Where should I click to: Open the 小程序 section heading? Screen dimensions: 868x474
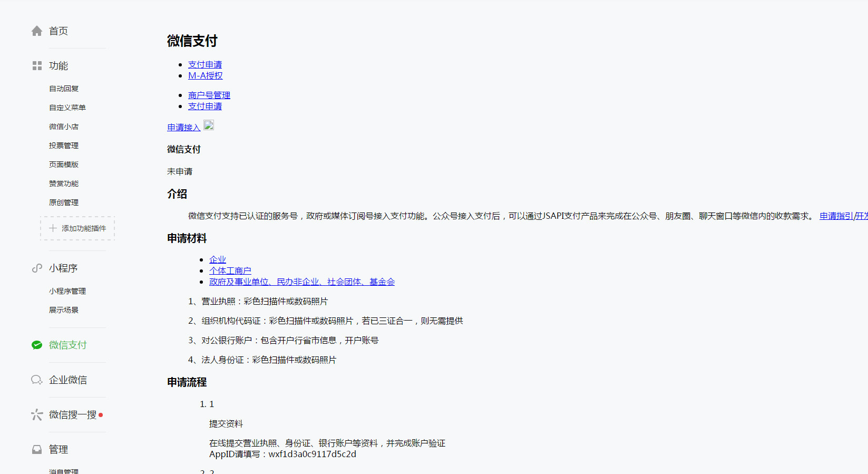63,268
